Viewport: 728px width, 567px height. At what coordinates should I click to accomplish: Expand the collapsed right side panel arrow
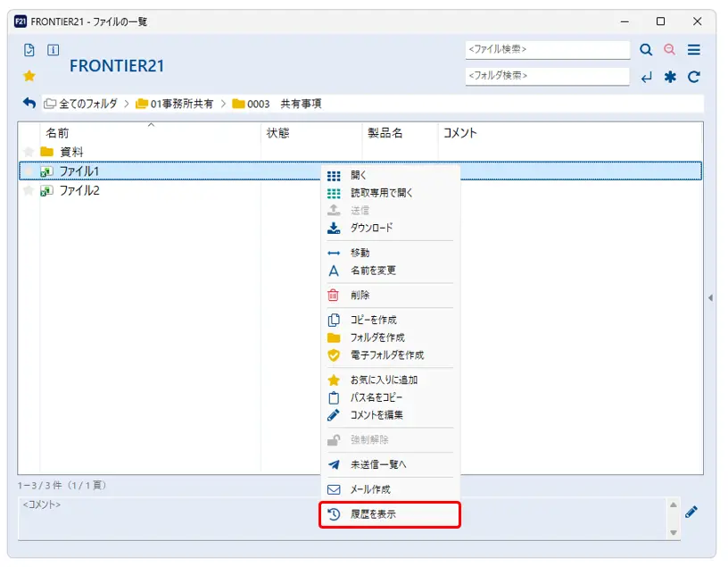click(x=710, y=297)
